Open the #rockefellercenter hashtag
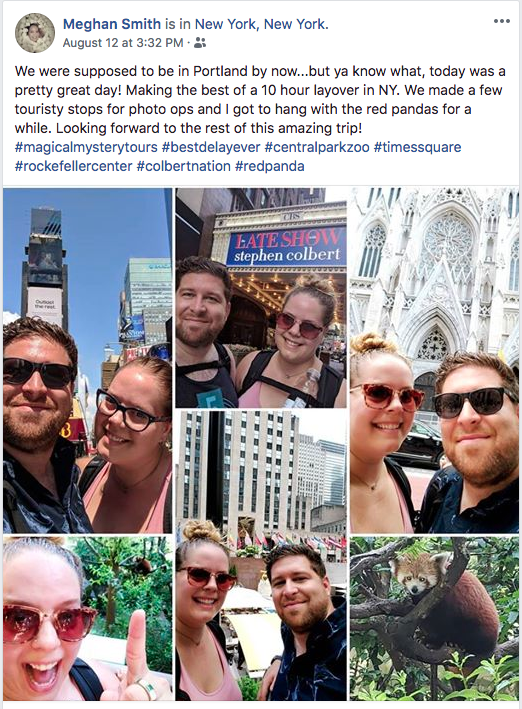Viewport: 522px width, 709px height. 73,166
